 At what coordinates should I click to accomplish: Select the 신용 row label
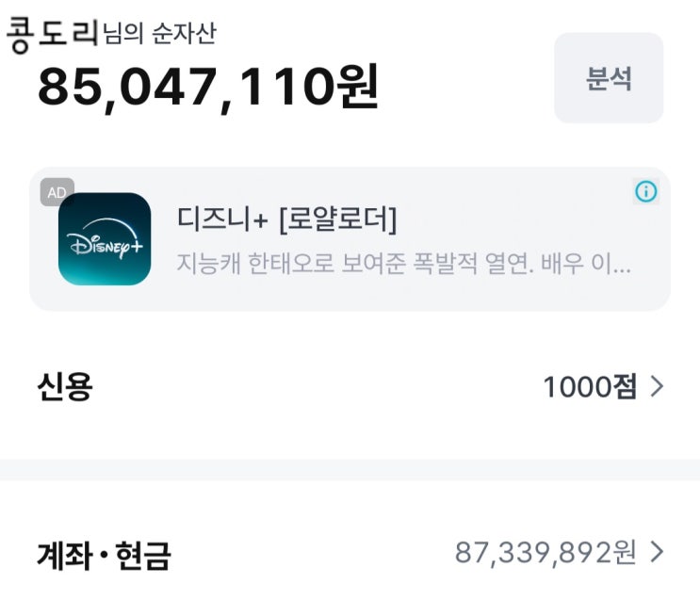pos(64,386)
